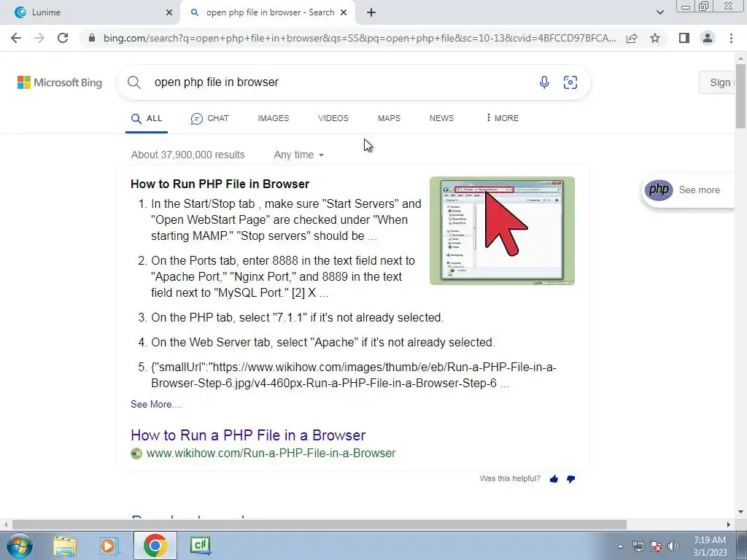This screenshot has width=747, height=560.
Task: Open the C# application taskbar icon
Action: 200,545
